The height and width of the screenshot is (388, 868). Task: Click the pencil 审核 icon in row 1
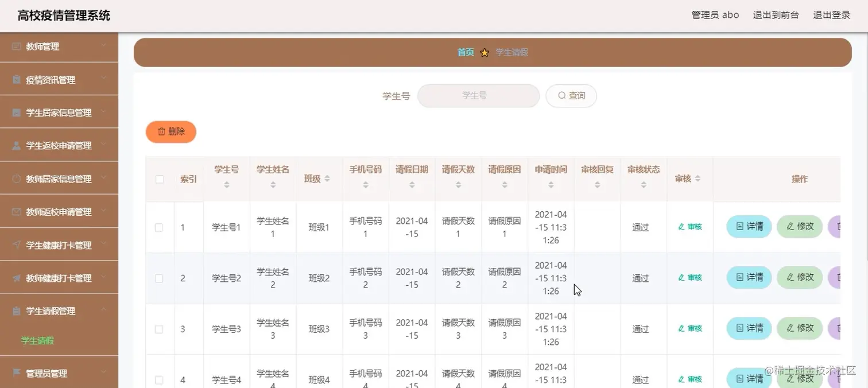pos(683,227)
